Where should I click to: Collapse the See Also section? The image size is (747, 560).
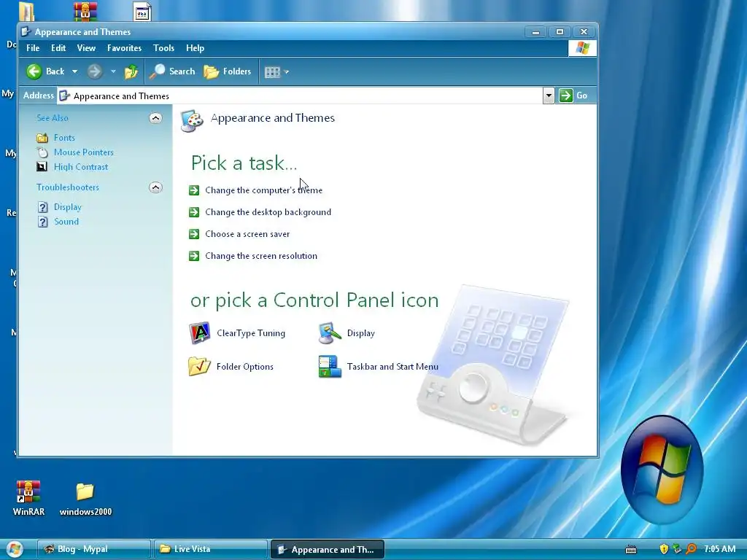pos(155,118)
